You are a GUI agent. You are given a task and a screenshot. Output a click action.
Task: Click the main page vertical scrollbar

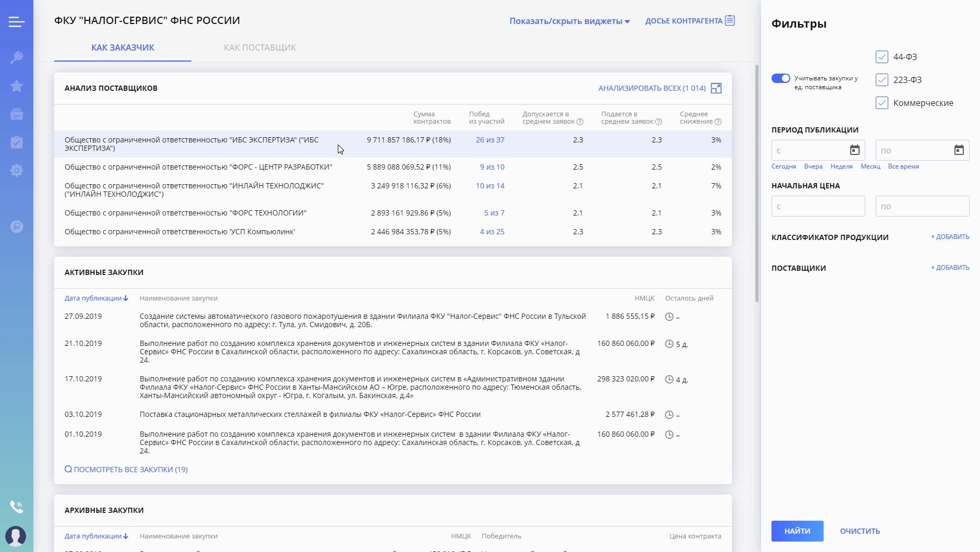(757, 183)
